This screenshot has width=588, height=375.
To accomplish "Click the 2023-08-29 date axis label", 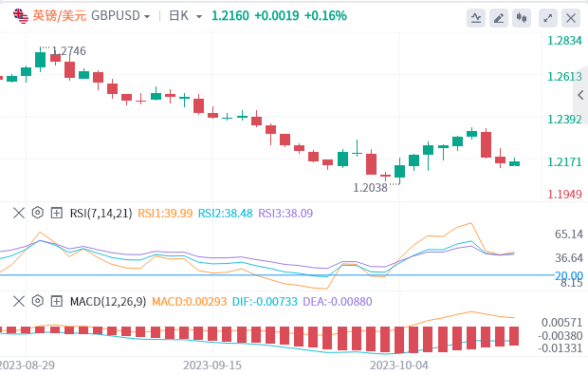I will [x=27, y=366].
